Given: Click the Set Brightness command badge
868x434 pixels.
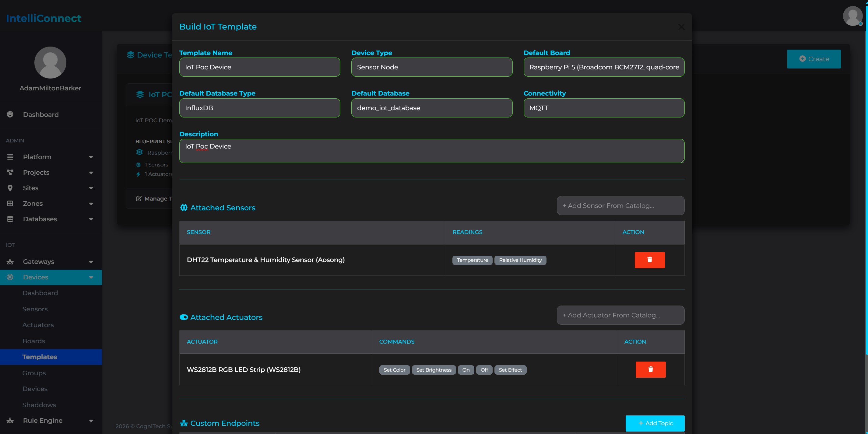Looking at the screenshot, I should (x=434, y=370).
